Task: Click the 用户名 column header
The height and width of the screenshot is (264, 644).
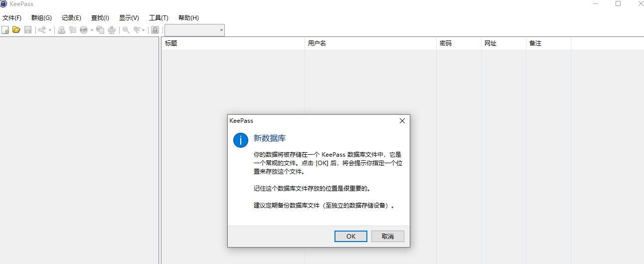Action: tap(370, 43)
